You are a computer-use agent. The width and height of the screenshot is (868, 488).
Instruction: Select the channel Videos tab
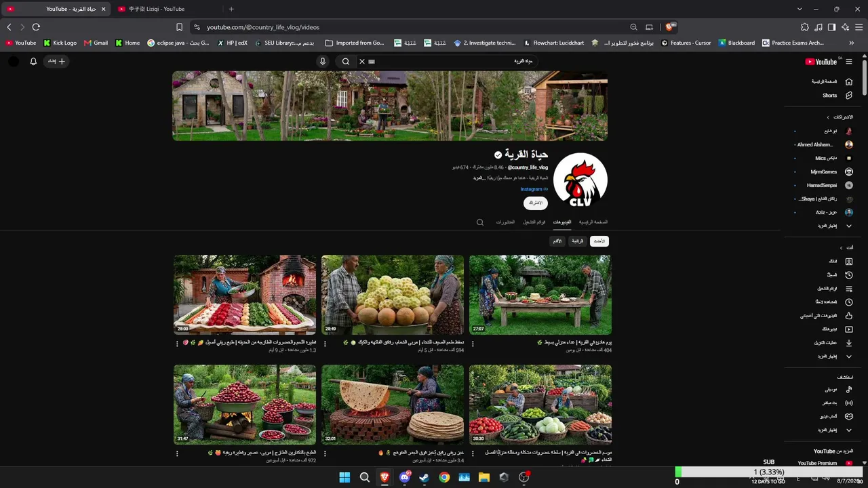coord(562,222)
